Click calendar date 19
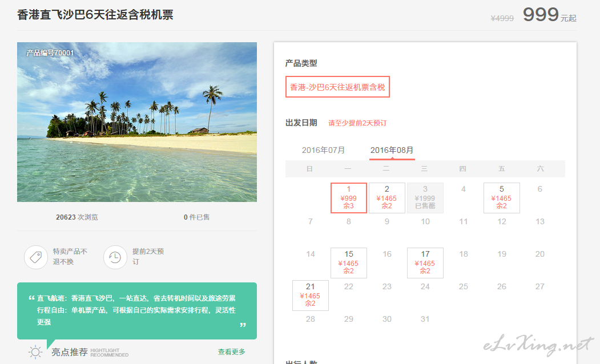The width and height of the screenshot is (600, 364). coord(502,254)
